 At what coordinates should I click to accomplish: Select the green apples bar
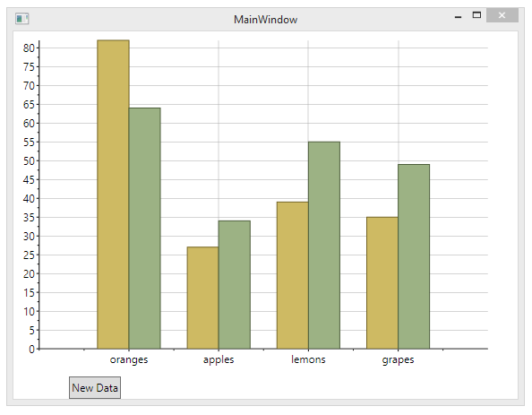[x=235, y=285]
